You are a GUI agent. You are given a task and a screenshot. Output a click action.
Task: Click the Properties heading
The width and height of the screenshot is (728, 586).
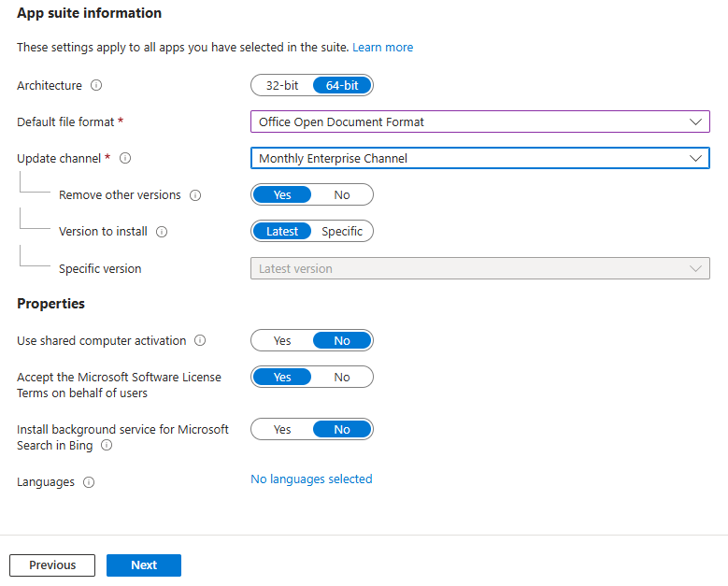coord(51,304)
